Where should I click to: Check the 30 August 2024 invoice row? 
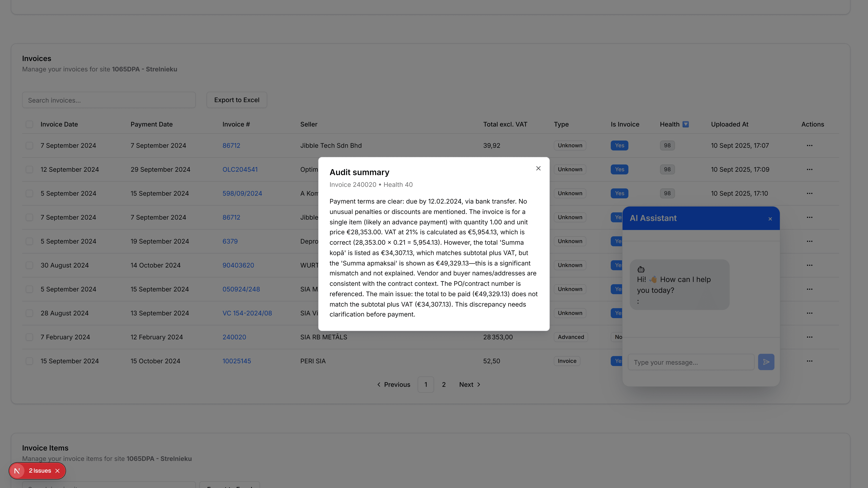29,265
